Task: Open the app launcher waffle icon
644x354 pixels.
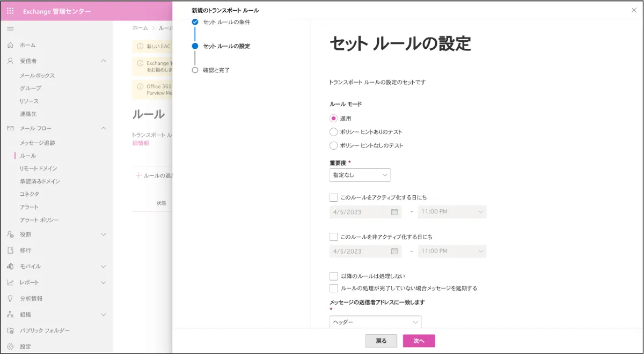Action: coord(10,12)
